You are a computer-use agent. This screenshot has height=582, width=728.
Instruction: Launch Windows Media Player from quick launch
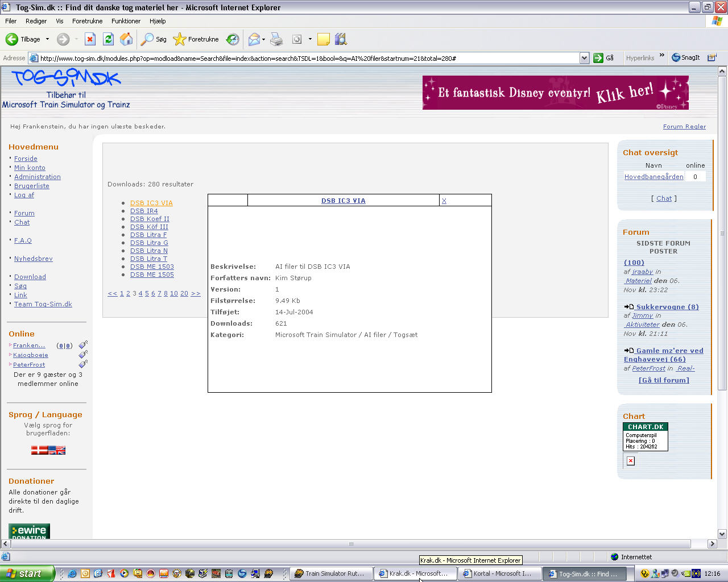tap(124, 573)
